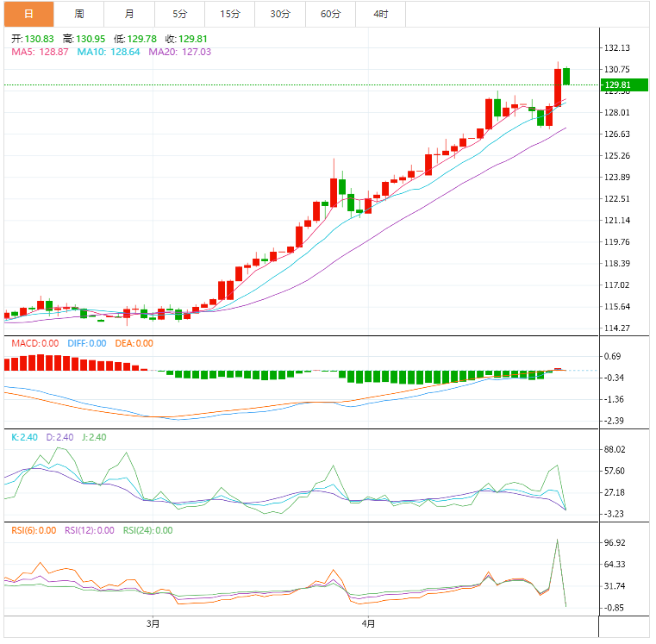656x644 pixels.
Task: Click the MACD indicator label
Action: 34,343
